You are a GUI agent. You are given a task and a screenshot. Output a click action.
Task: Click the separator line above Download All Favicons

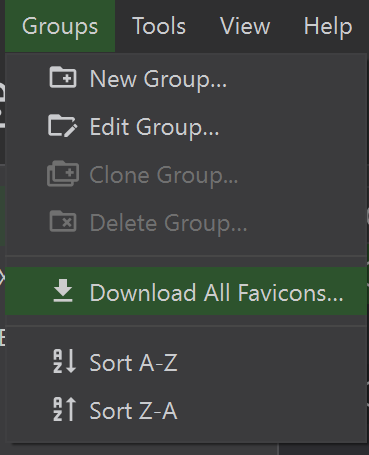click(x=186, y=256)
